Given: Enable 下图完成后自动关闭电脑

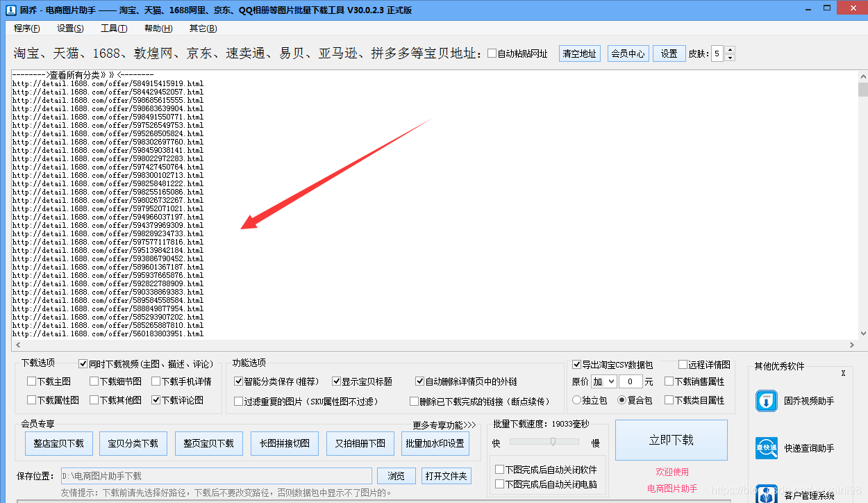Looking at the screenshot, I should click(x=500, y=484).
